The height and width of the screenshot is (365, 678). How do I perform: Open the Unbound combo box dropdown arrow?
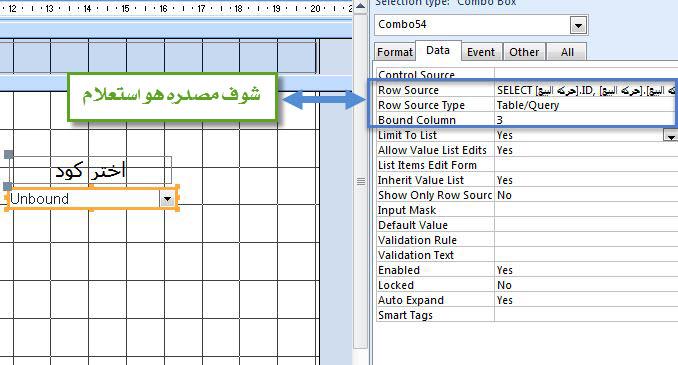pyautogui.click(x=167, y=199)
